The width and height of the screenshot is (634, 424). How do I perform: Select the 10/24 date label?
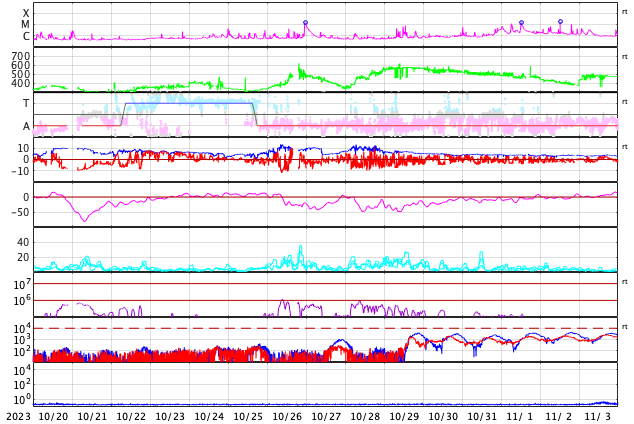(209, 416)
